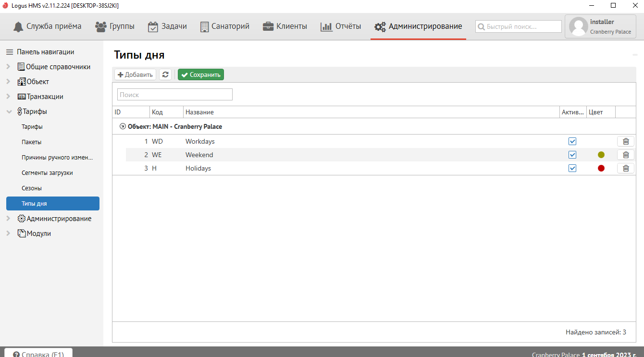Expand the Модули tree node
Screen dimensions: 644x357
(9, 234)
